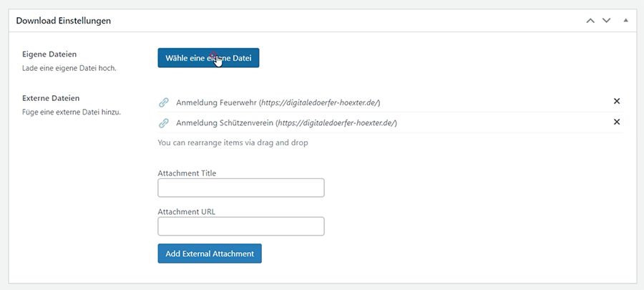Click link icon beside Anmeldung Feuerwehr
The image size is (644, 290).
coord(164,102)
